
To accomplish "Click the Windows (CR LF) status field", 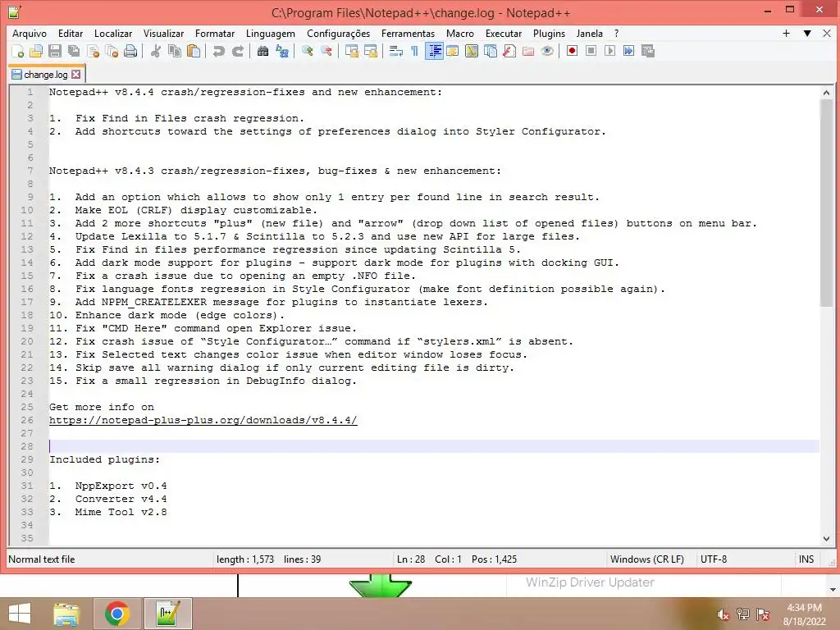I will [647, 559].
